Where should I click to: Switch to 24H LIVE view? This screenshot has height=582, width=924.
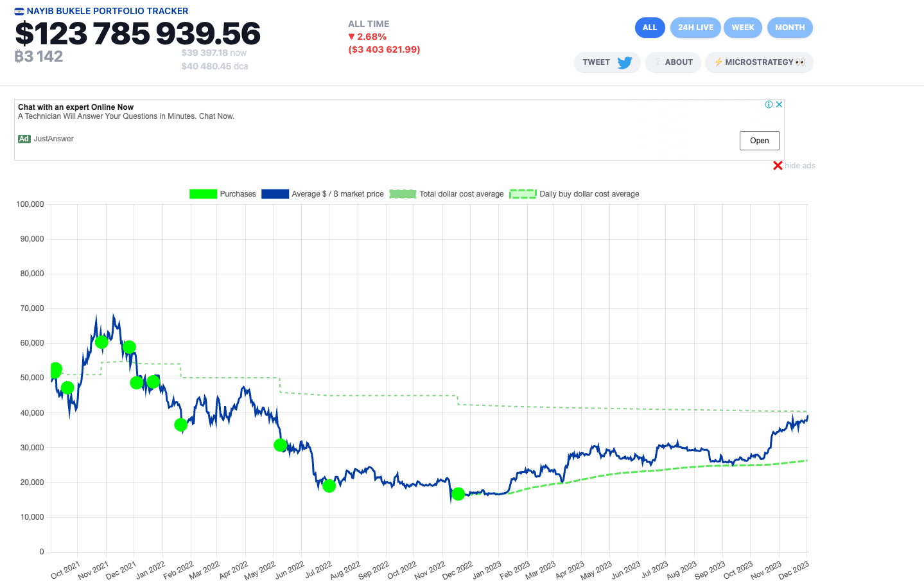[x=695, y=28]
